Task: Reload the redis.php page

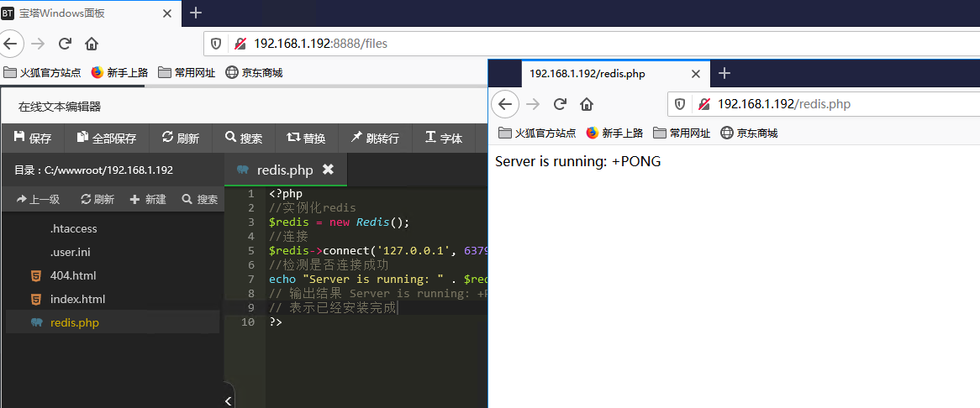Action: click(x=560, y=104)
